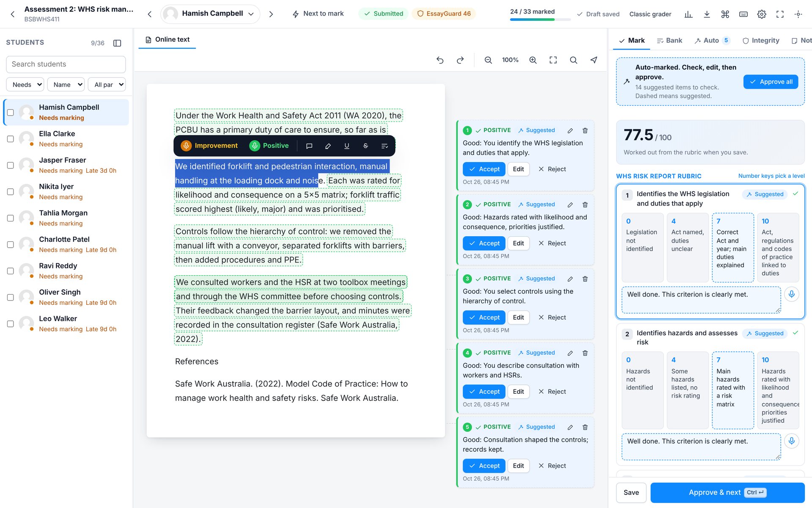Tick the checkbox for Hamish Campbell
This screenshot has width=812, height=508.
[x=11, y=113]
